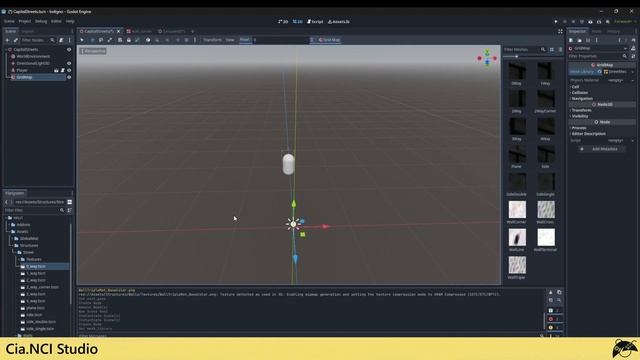
Task: Open View menu in 3D toolbar
Action: click(230, 40)
